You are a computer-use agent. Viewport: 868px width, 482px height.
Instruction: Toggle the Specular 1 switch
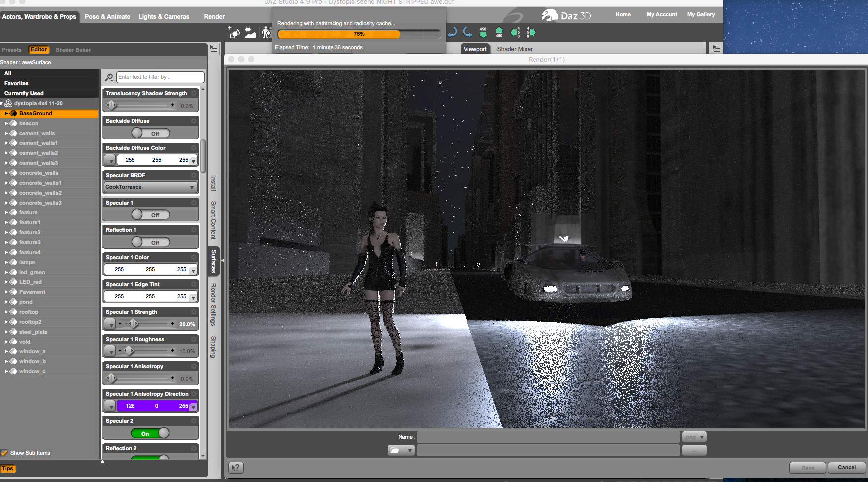[150, 215]
